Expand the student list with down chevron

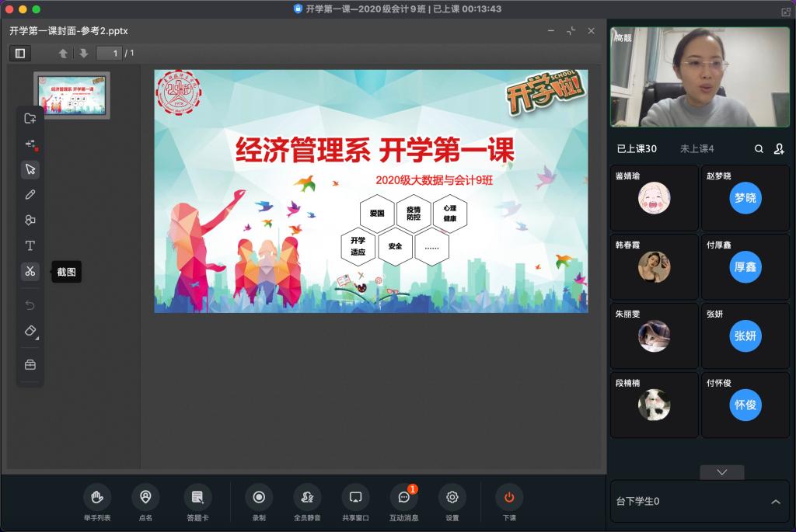[x=721, y=472]
